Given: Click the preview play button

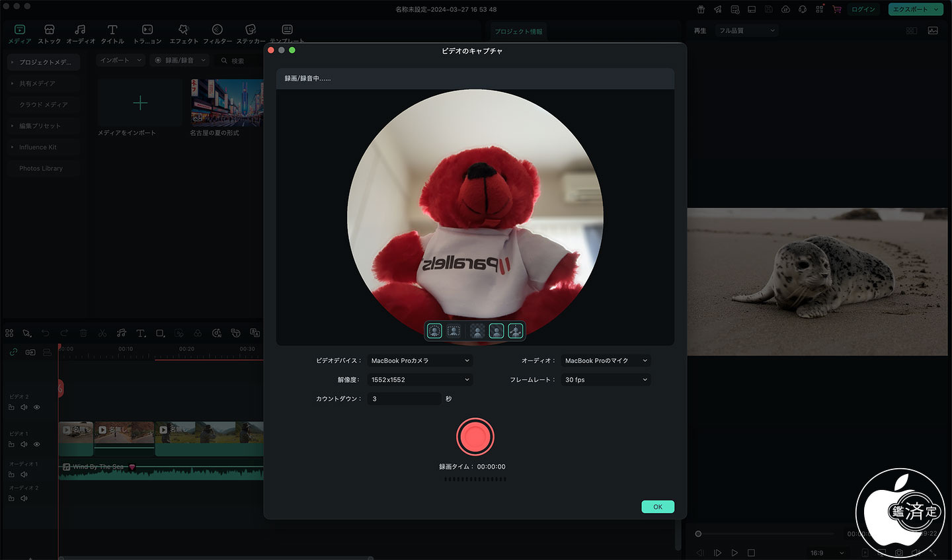Looking at the screenshot, I should 734,553.
